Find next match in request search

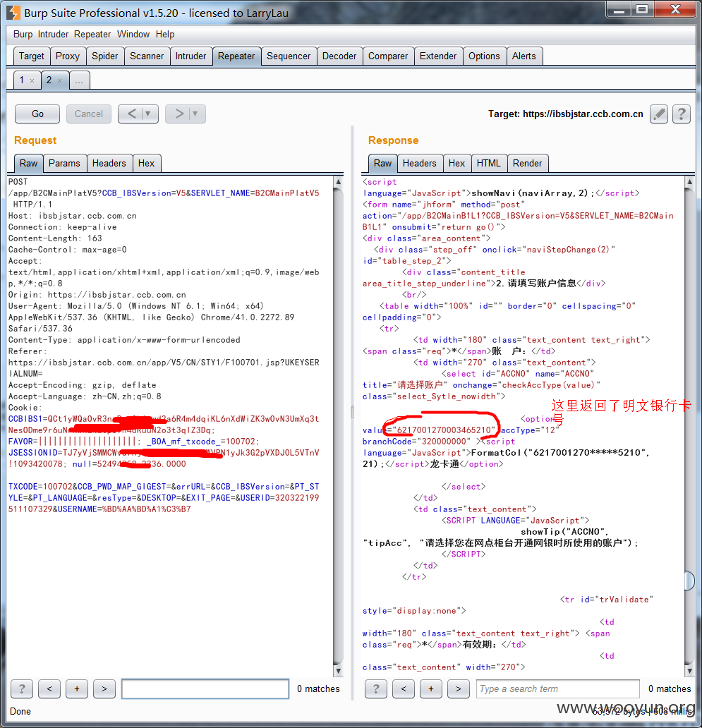click(x=104, y=689)
